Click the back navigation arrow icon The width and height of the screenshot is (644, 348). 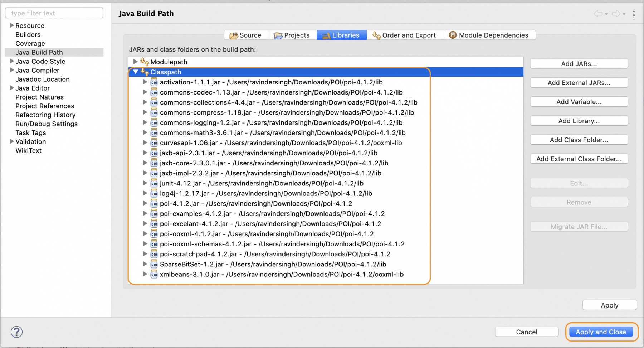[x=597, y=14]
